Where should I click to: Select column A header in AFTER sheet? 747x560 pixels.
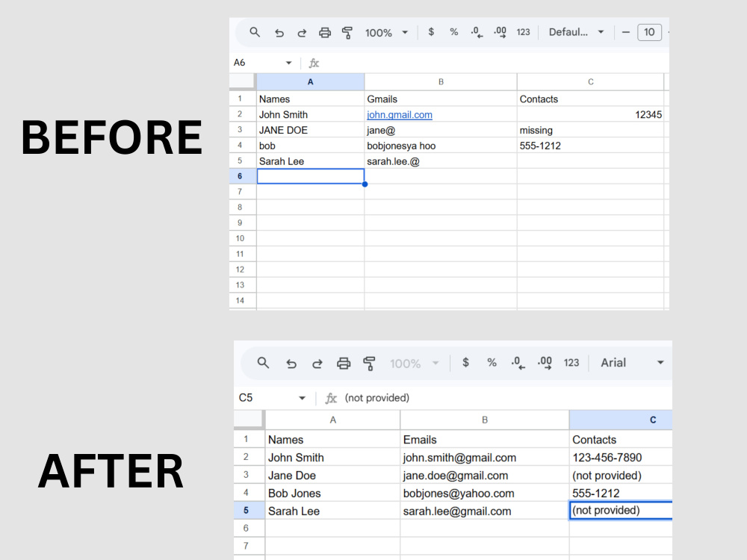(x=332, y=420)
